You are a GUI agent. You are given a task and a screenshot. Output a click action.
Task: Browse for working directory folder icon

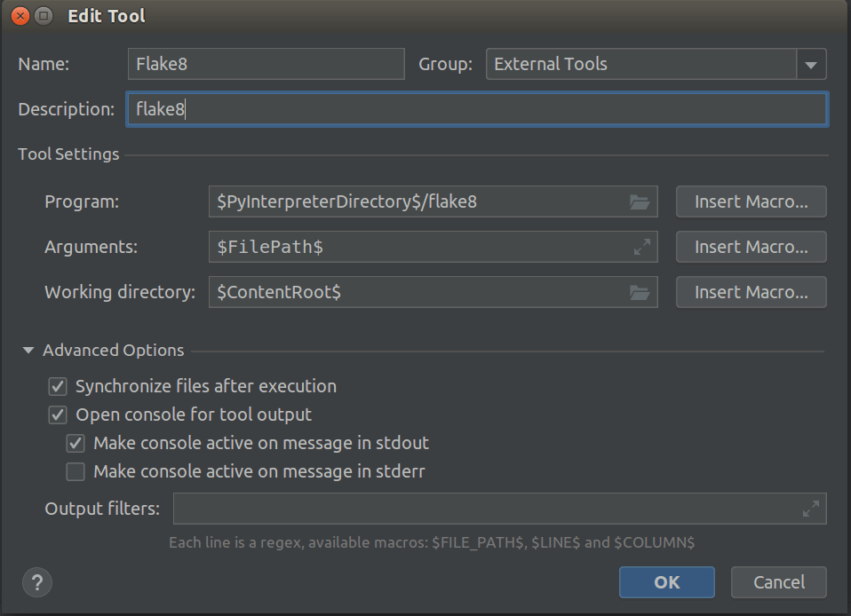(640, 292)
